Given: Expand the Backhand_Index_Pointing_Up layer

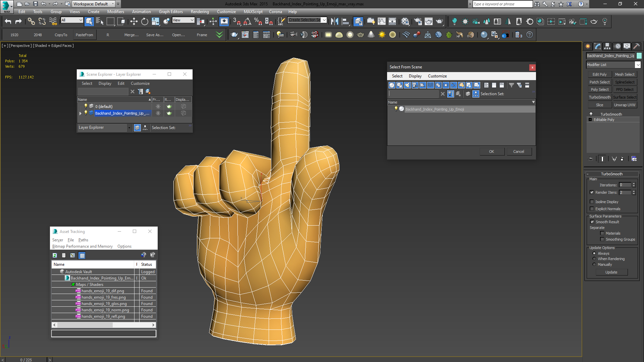Looking at the screenshot, I should tap(80, 113).
